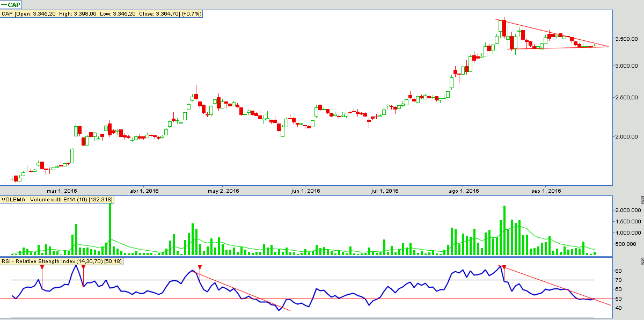Click the 3.000,00 price axis label
Screen dimensions: 644x320
coord(627,66)
